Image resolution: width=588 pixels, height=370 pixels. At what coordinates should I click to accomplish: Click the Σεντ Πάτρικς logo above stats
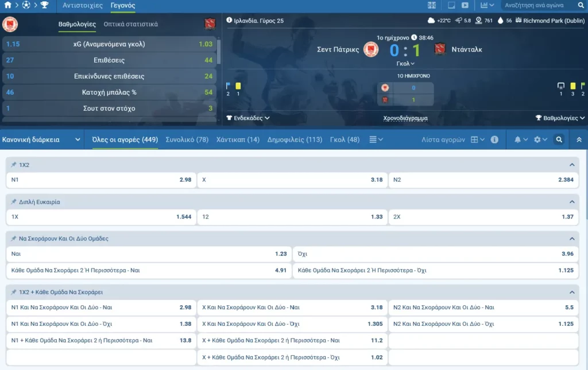point(10,24)
